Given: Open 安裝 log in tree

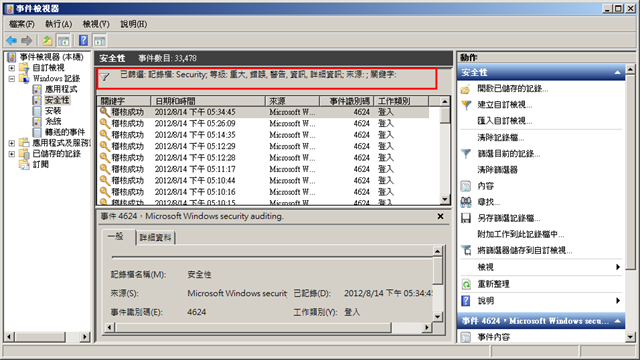Looking at the screenshot, I should (53, 111).
